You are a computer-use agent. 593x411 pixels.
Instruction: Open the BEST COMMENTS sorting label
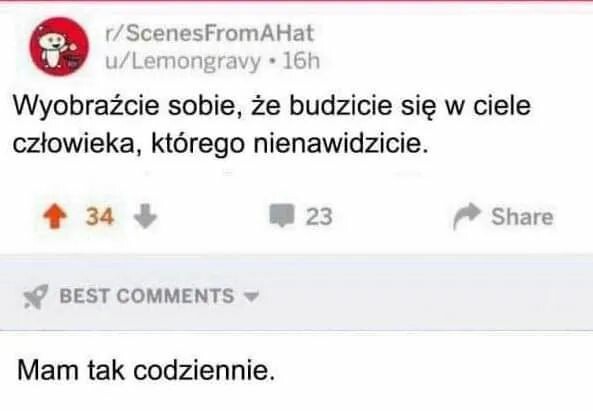pyautogui.click(x=147, y=296)
